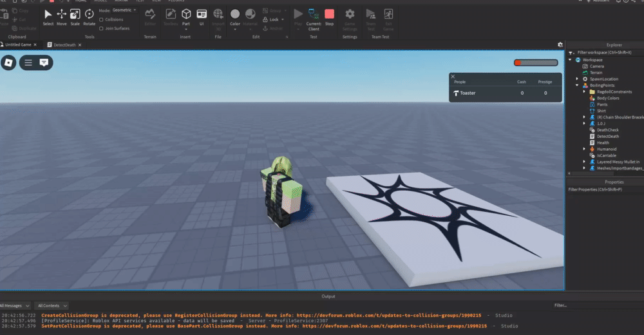Select the Pants item in Explorer
Screen dimensions: 644x335
[598, 104]
